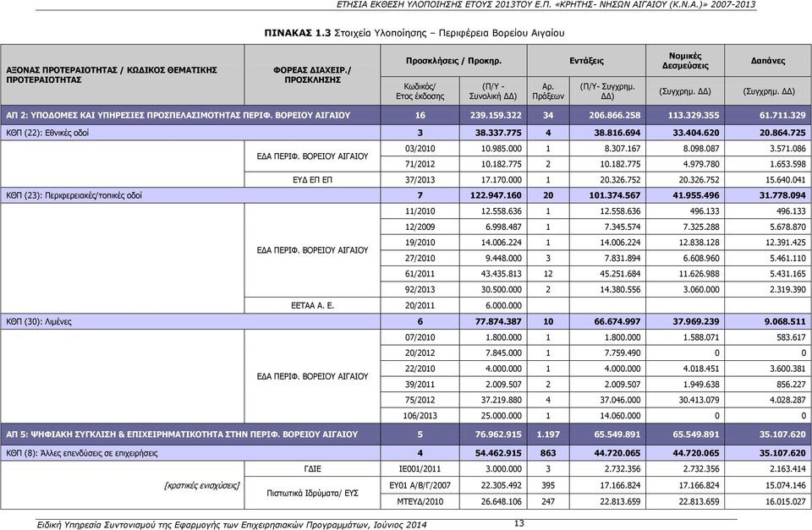The height and width of the screenshot is (530, 812).
Task: Select the page header 'ΕΤΗΣΙΑ ΕΚΘΕΣΗ ΥΛΟΠΟΙΗΣΗΣ' line
Action: [x=546, y=5]
